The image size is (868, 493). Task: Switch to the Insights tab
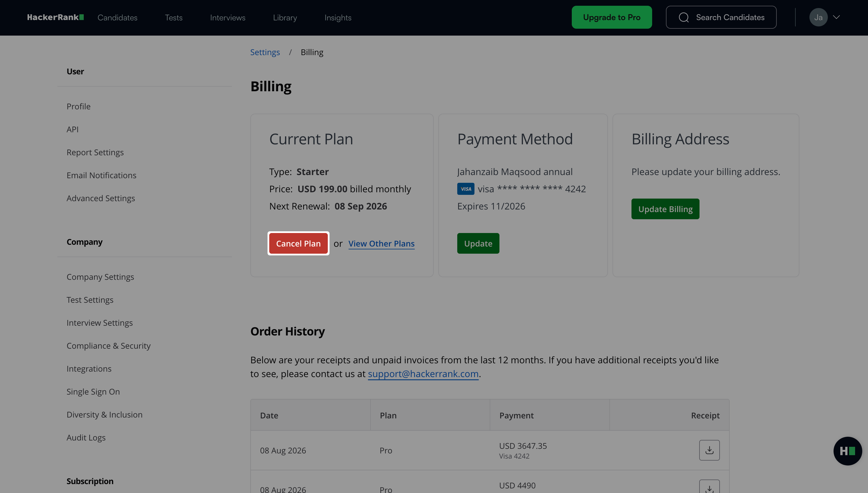(x=338, y=18)
